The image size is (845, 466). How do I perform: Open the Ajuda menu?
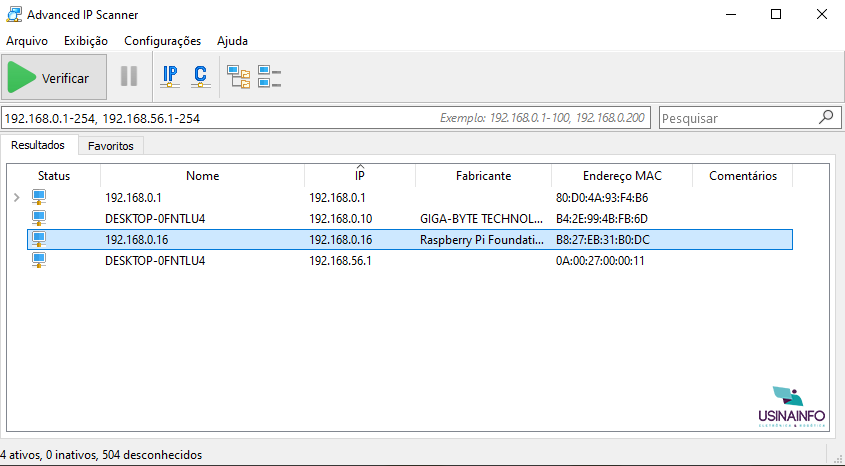pos(232,41)
